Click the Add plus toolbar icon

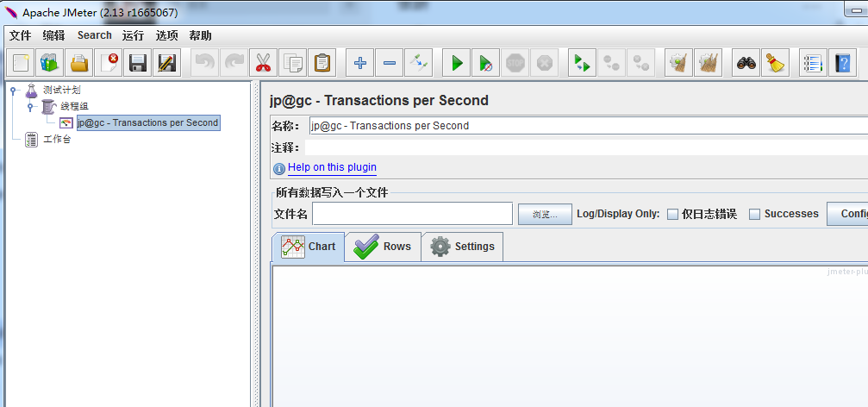point(360,63)
